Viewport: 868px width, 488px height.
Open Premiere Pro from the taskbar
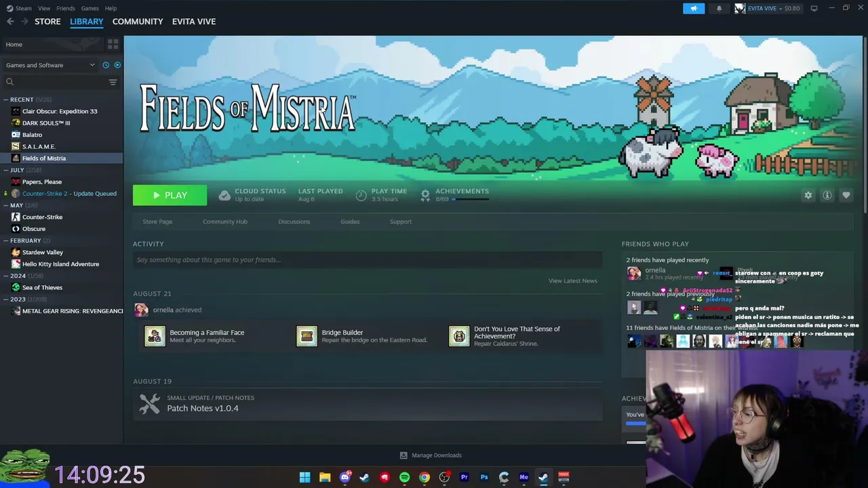coord(464,477)
